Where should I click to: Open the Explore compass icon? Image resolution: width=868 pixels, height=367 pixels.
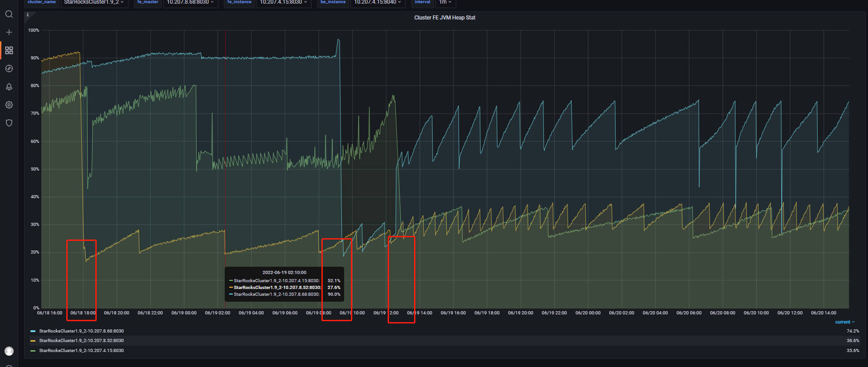pos(9,69)
